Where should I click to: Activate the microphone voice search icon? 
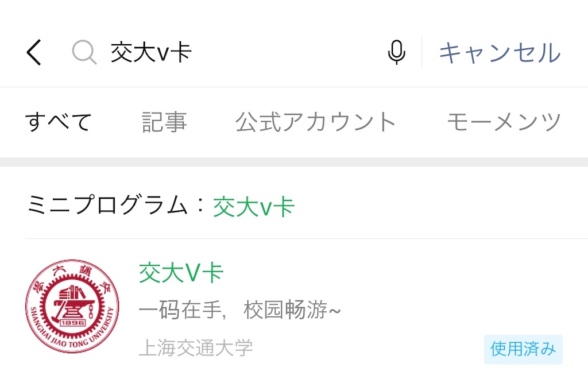(396, 52)
